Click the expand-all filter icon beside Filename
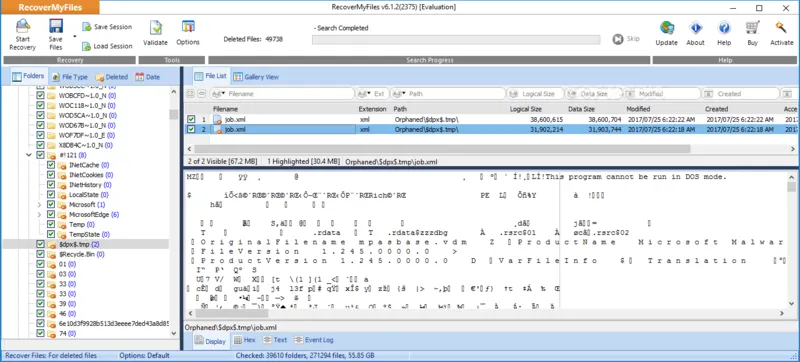800x362 pixels. [190, 94]
